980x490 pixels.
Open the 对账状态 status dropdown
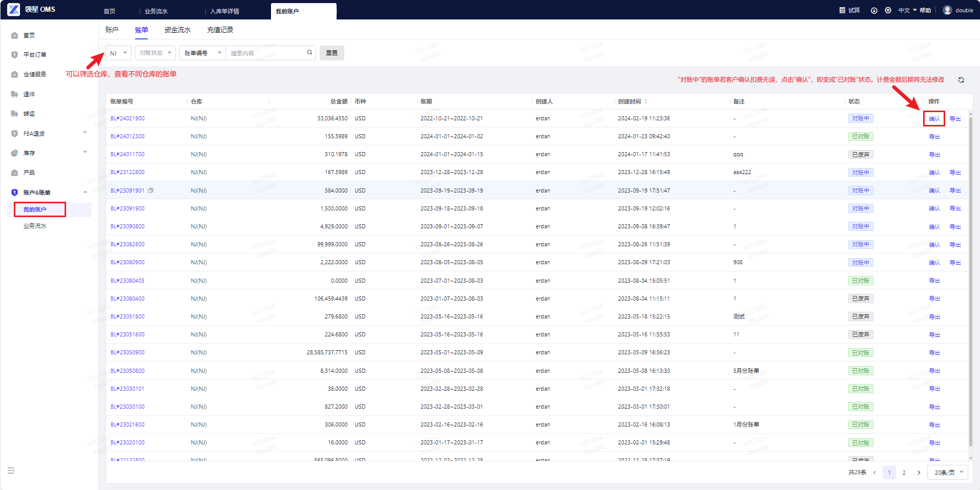(x=155, y=53)
